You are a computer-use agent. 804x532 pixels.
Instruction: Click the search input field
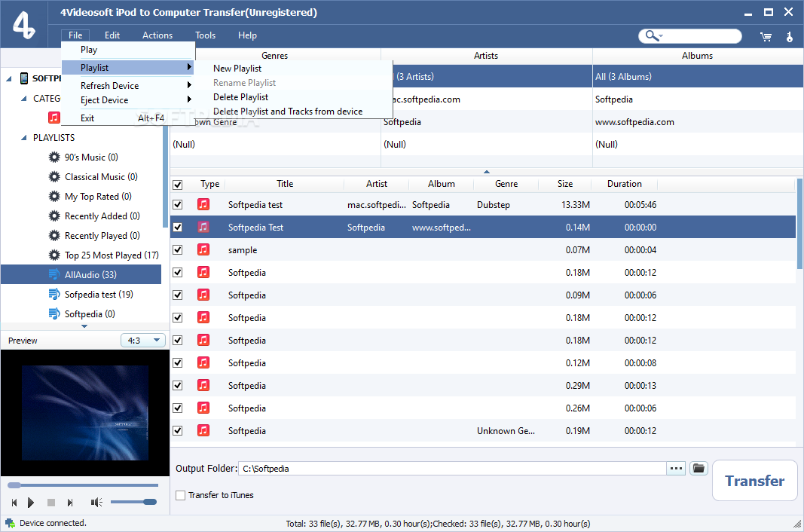[x=702, y=36]
